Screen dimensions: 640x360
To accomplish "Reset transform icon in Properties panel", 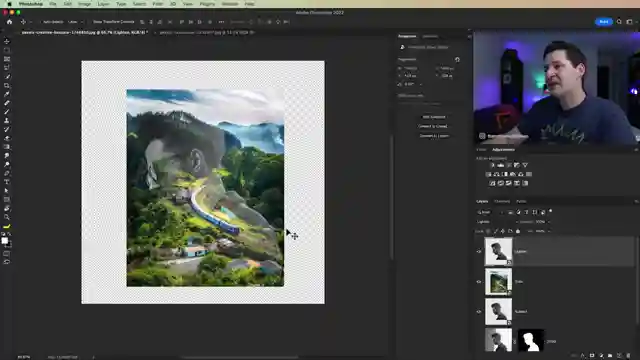I will pyautogui.click(x=457, y=60).
